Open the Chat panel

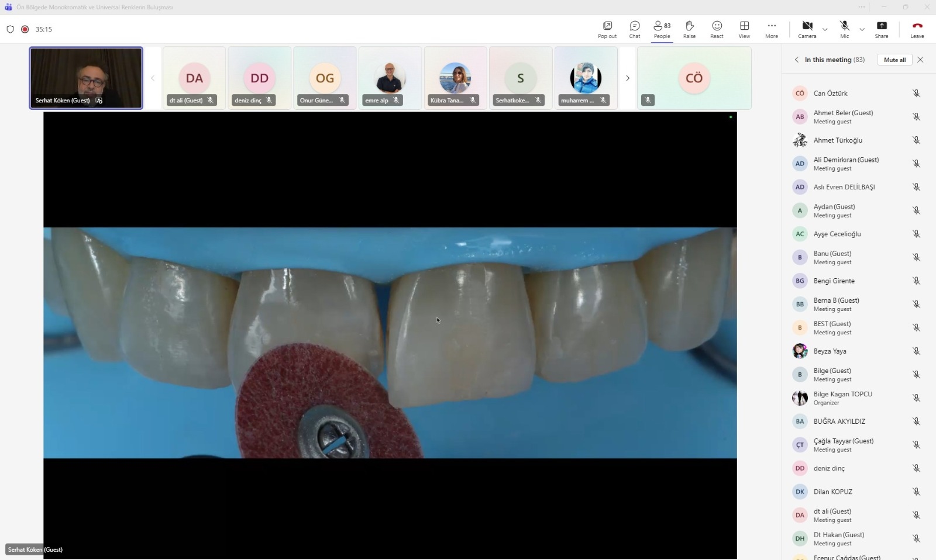(x=634, y=29)
